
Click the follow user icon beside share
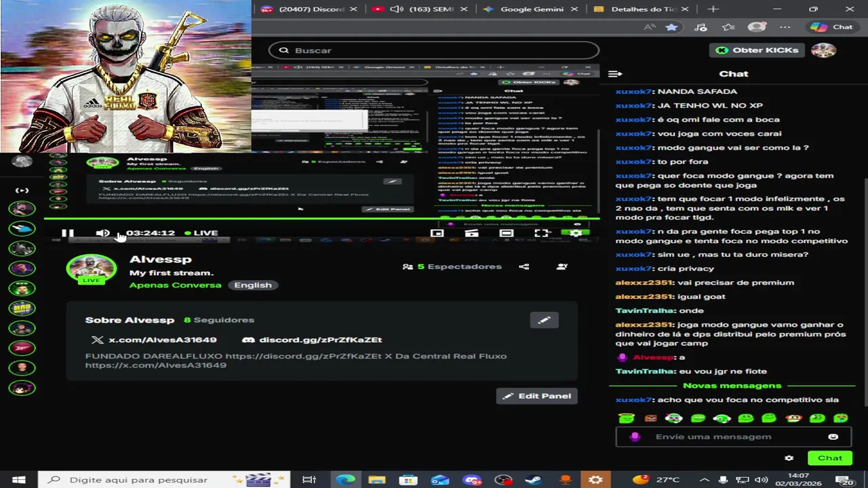561,266
